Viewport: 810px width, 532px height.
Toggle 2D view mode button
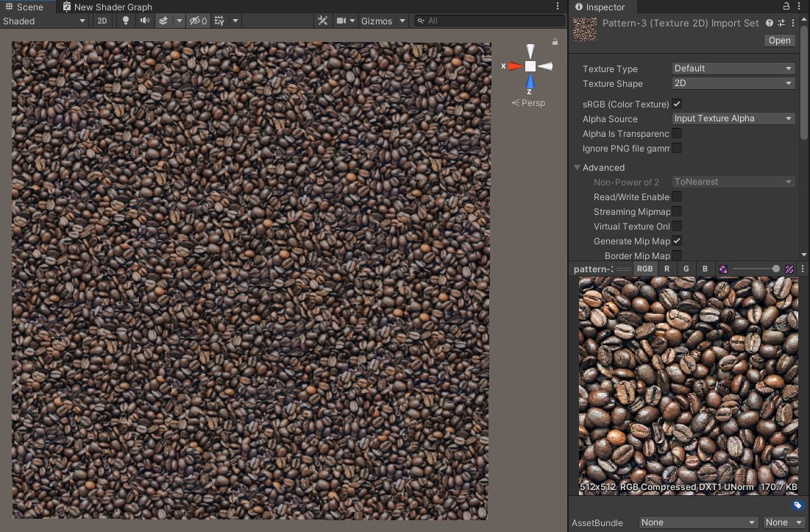click(102, 21)
